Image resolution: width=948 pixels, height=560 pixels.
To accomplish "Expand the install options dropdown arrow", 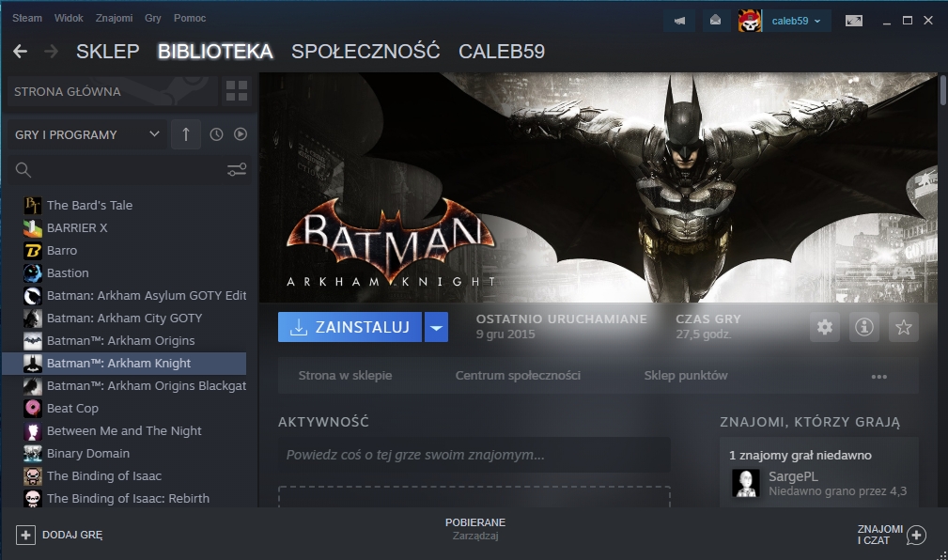I will (436, 327).
